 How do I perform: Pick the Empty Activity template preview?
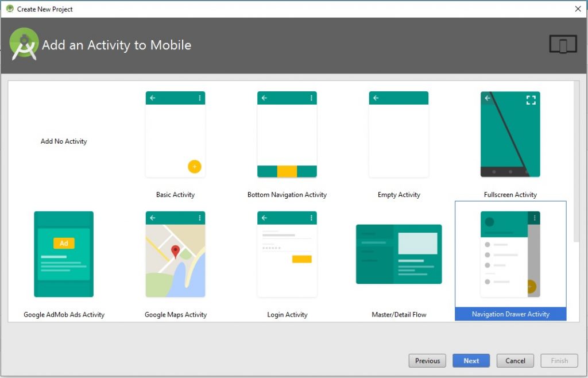coord(399,134)
